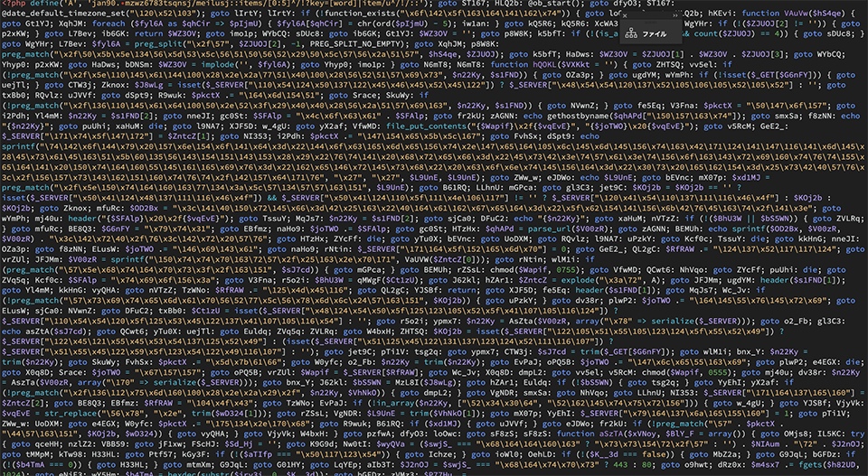Click the 'gethostbyname' function call
The image size is (868, 476).
click(579, 117)
